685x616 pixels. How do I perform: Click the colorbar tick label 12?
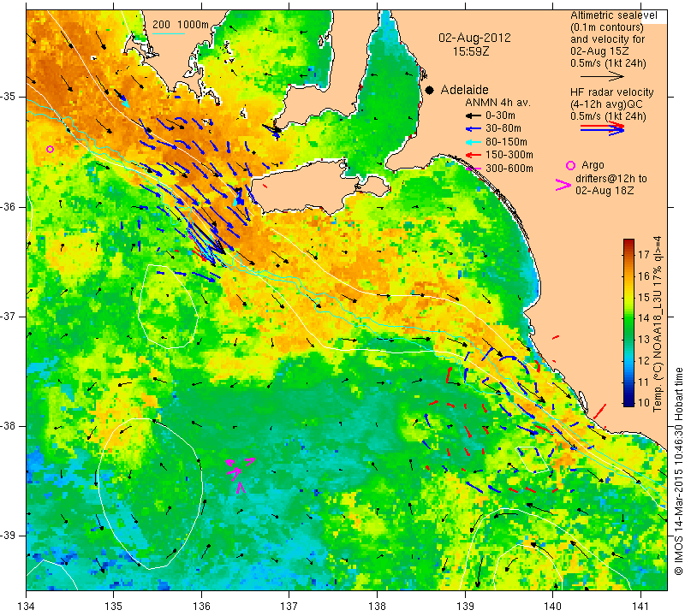pos(644,360)
